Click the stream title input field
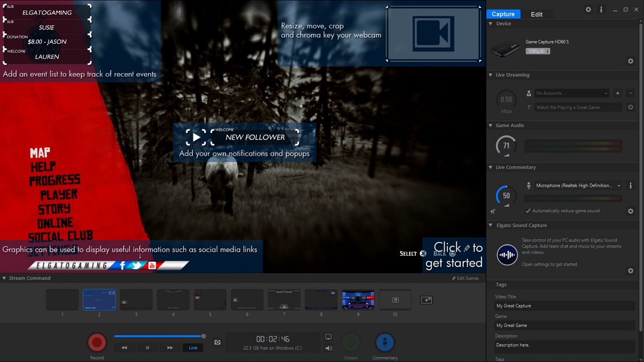 pos(578,108)
